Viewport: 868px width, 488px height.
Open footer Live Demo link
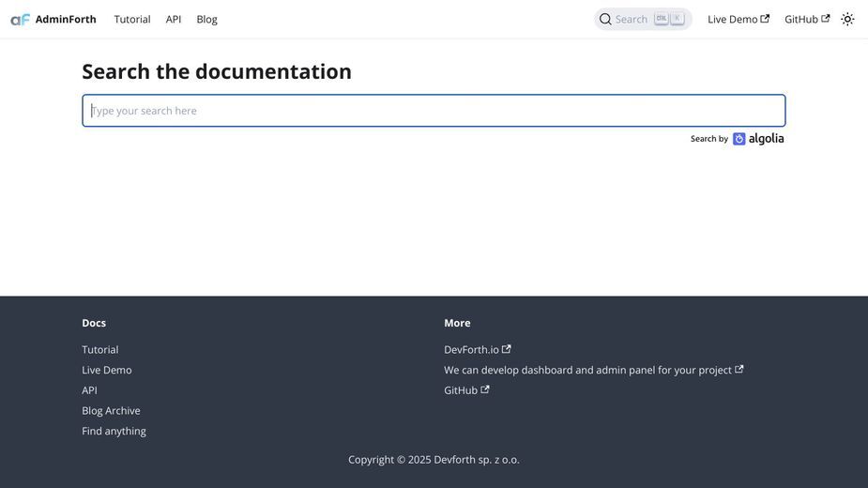coord(107,370)
